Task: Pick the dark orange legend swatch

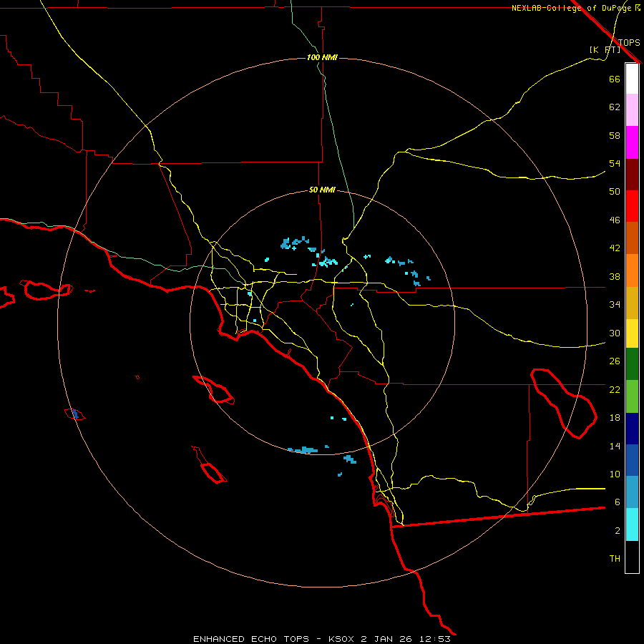Action: [632, 238]
